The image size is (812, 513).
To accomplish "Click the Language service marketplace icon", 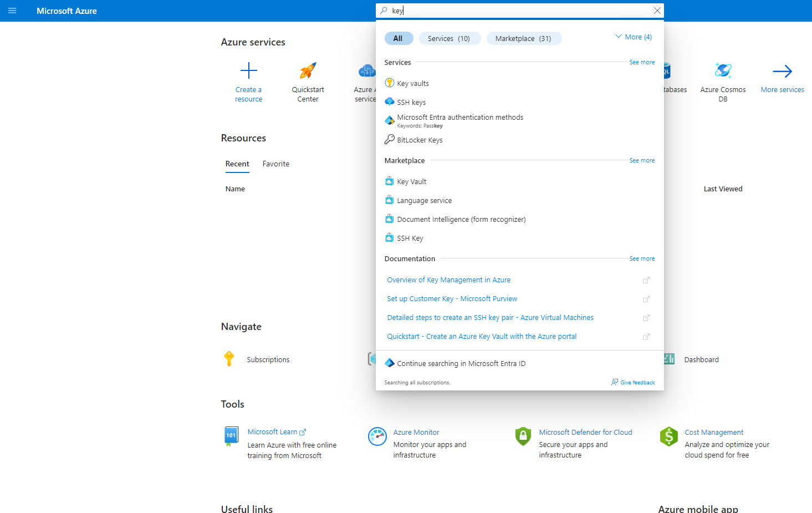I will point(390,200).
